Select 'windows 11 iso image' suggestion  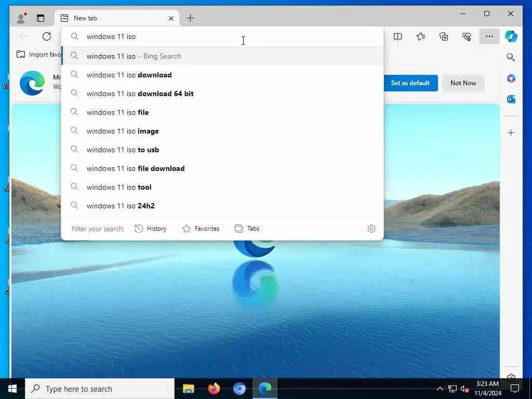coord(222,130)
